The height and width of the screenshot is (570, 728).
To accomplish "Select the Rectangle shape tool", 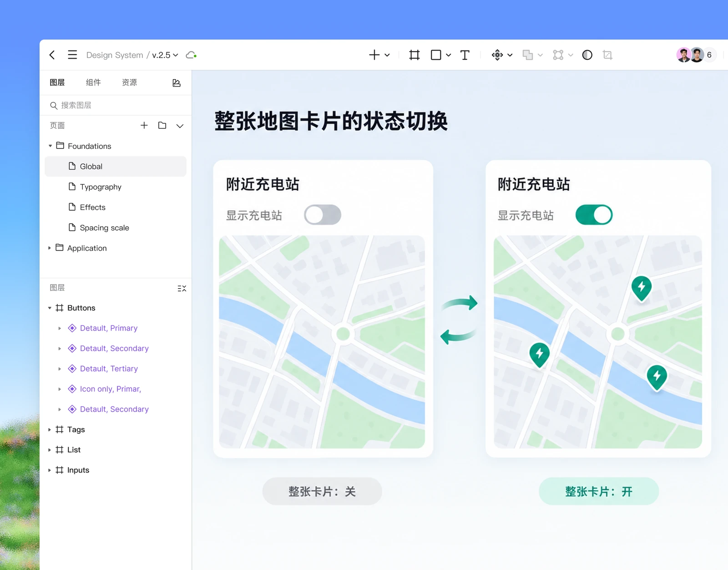I will [x=436, y=55].
